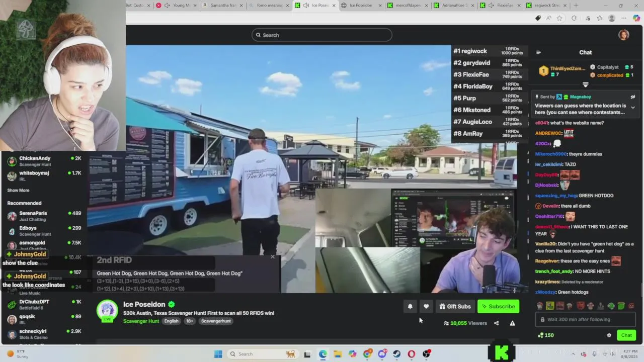This screenshot has height=362, width=644.
Task: Switch to the regiwock stream tab
Action: pyautogui.click(x=545, y=6)
